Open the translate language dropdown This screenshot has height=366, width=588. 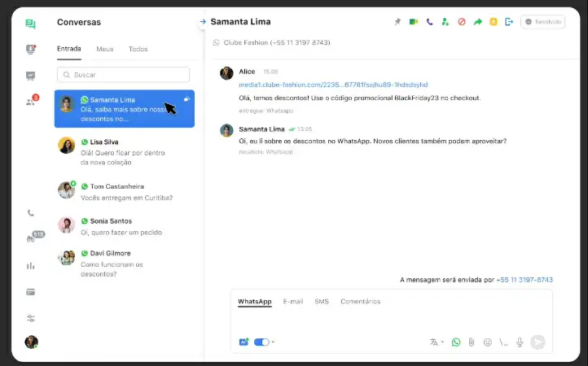coord(437,342)
